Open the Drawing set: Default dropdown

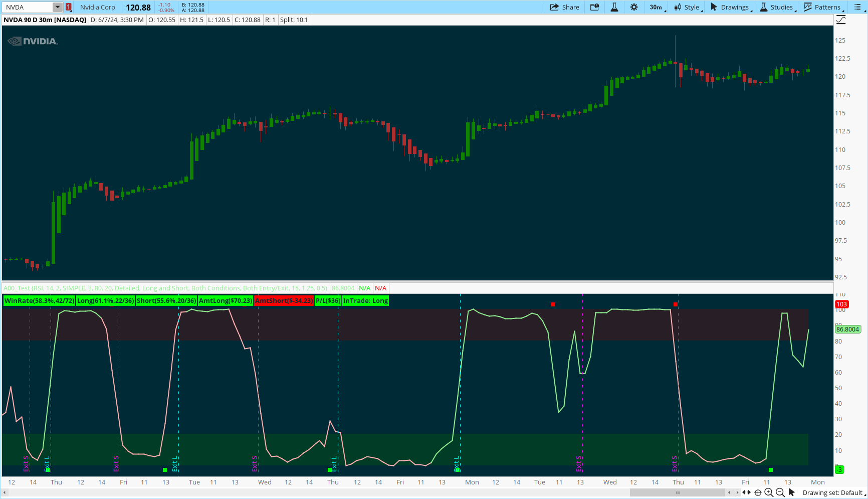click(834, 492)
